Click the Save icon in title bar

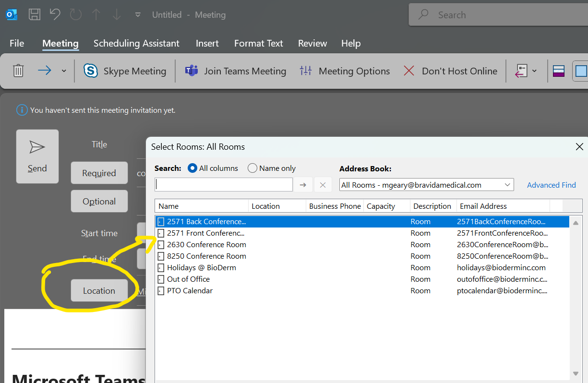34,15
